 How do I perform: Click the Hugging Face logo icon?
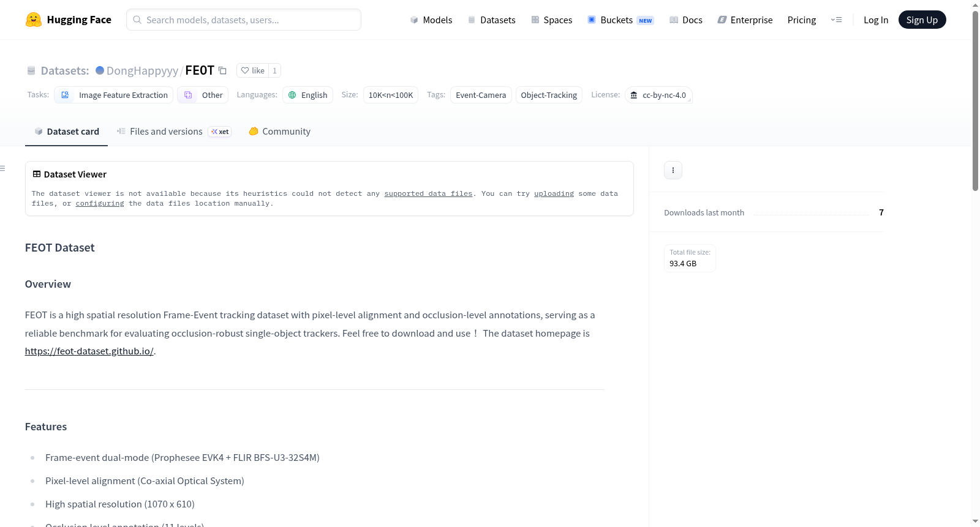[34, 20]
